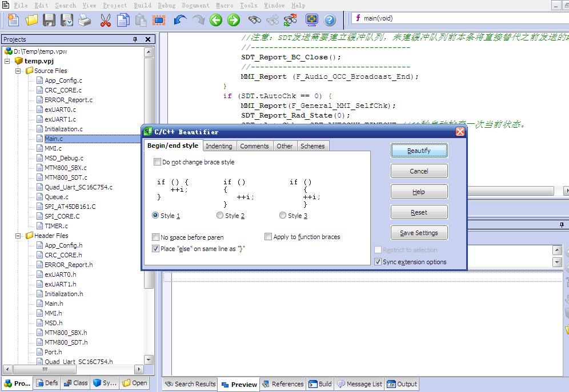Select App_Config.c in Source Files
Screen dimensions: 569x392
click(x=63, y=80)
